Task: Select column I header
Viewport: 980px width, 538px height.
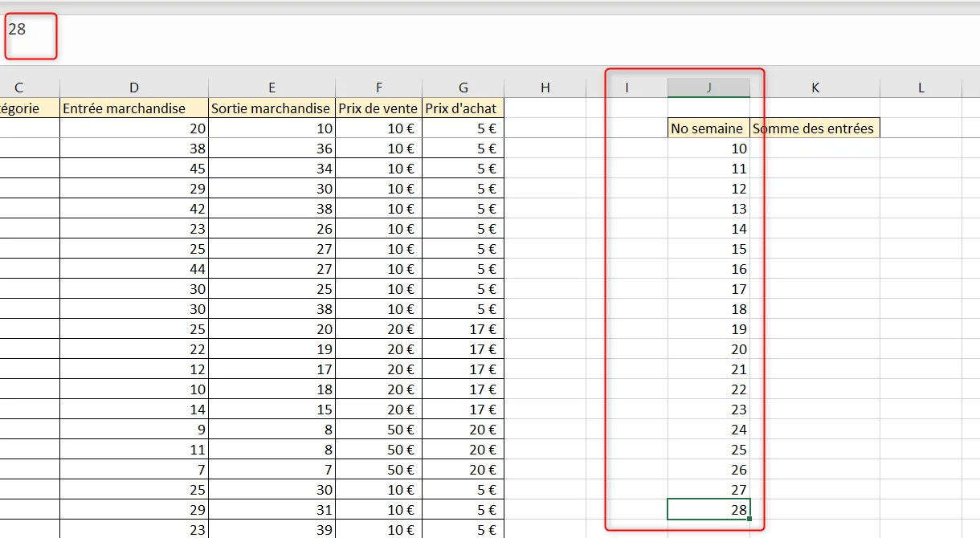Action: pos(627,88)
